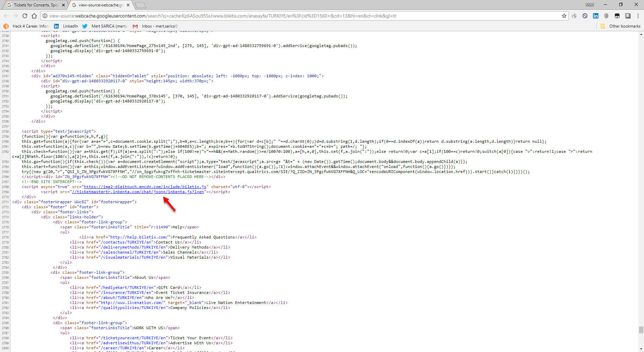The width and height of the screenshot is (644, 352).
Task: Open /advertisewithus/TURKIYE/en link
Action: click(x=134, y=343)
